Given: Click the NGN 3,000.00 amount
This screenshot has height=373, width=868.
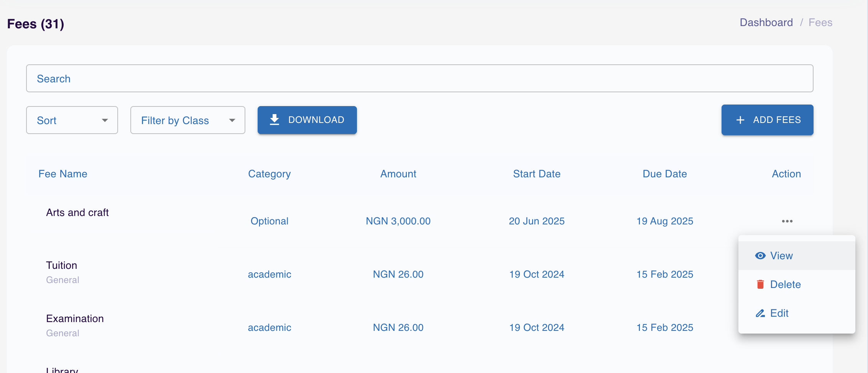Looking at the screenshot, I should pyautogui.click(x=398, y=221).
